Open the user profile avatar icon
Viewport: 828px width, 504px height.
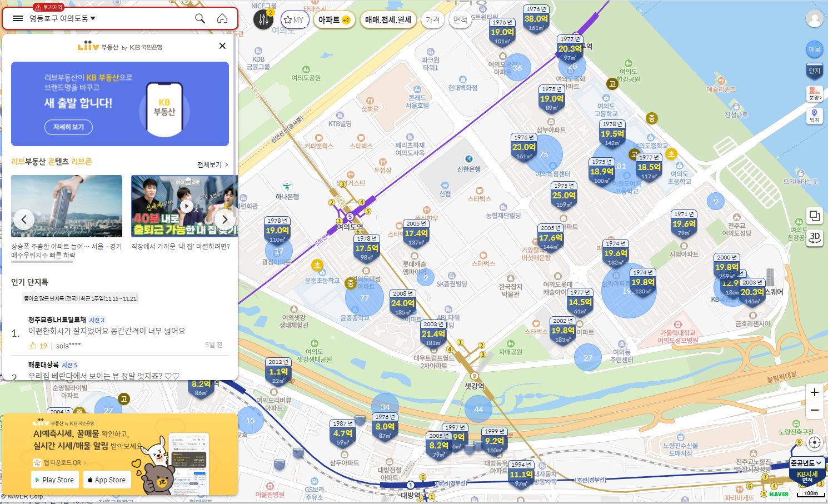point(815,19)
